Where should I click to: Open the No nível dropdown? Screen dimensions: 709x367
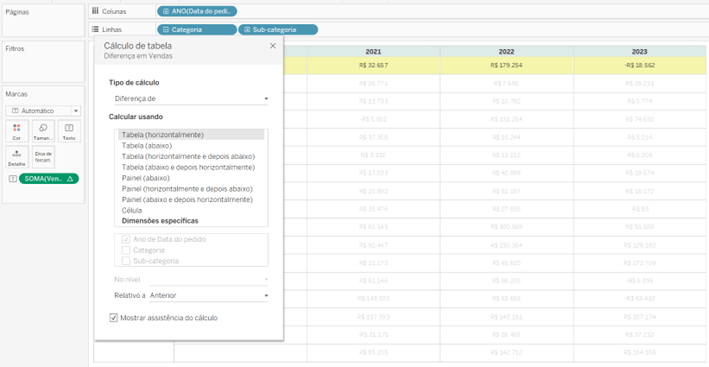209,280
